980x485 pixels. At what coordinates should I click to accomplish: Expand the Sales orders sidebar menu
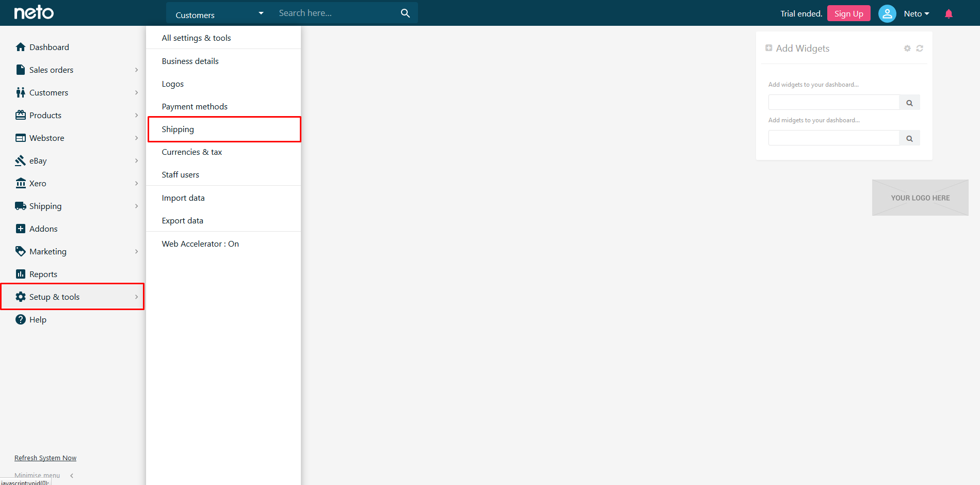[x=136, y=70]
